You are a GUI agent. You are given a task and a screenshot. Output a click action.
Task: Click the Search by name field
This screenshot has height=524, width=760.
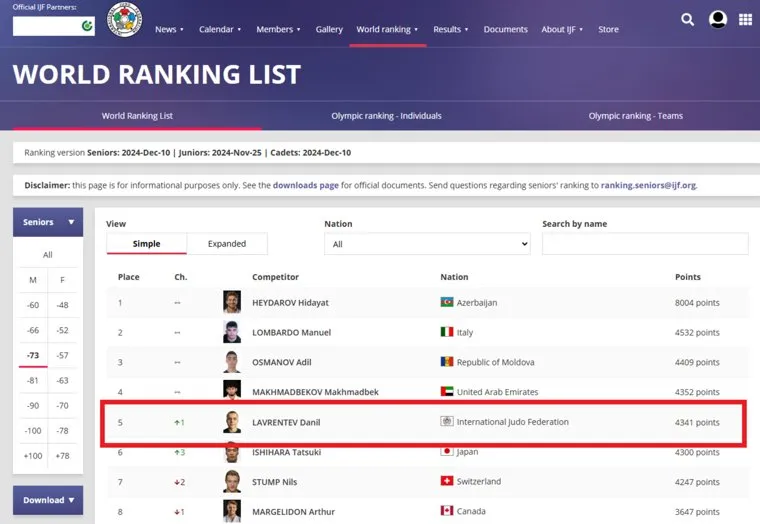644,244
